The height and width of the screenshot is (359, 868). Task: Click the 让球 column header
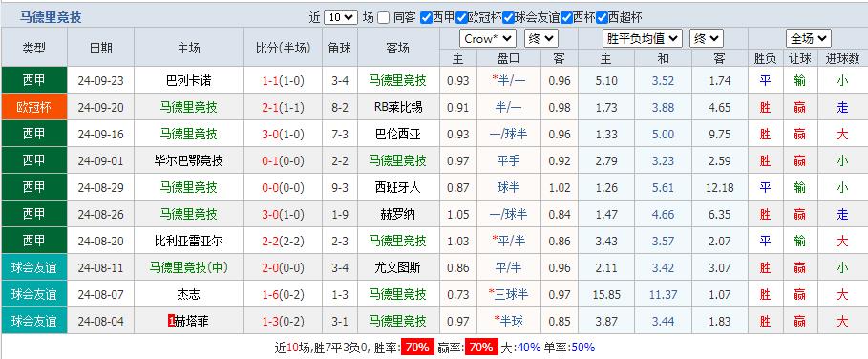799,58
